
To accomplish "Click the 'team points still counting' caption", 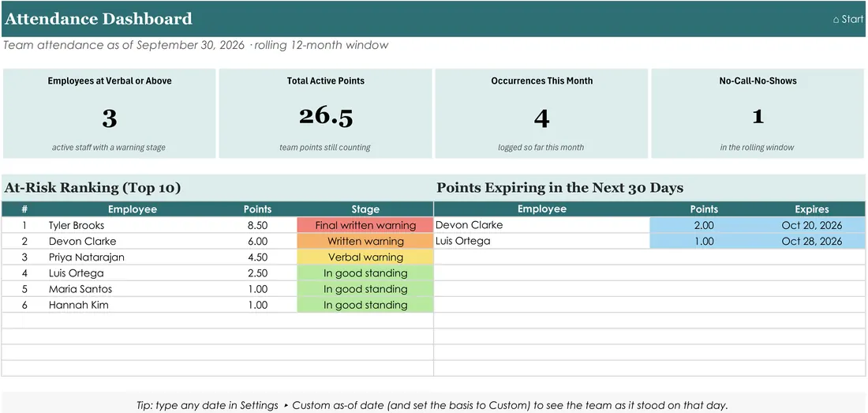I will coord(325,147).
